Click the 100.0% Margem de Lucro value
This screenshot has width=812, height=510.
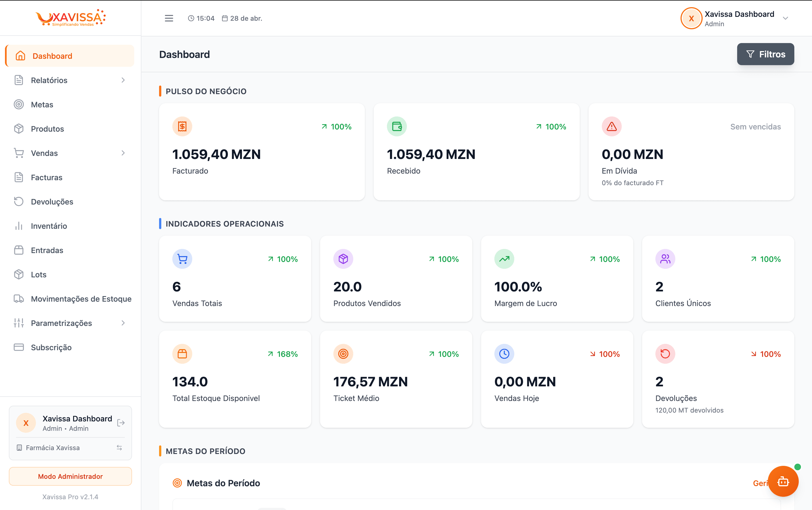[518, 287]
